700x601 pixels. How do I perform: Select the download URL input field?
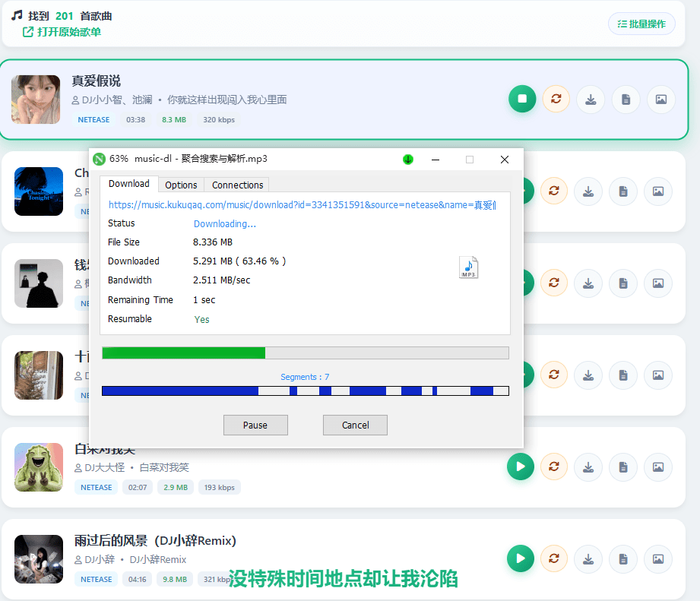304,204
